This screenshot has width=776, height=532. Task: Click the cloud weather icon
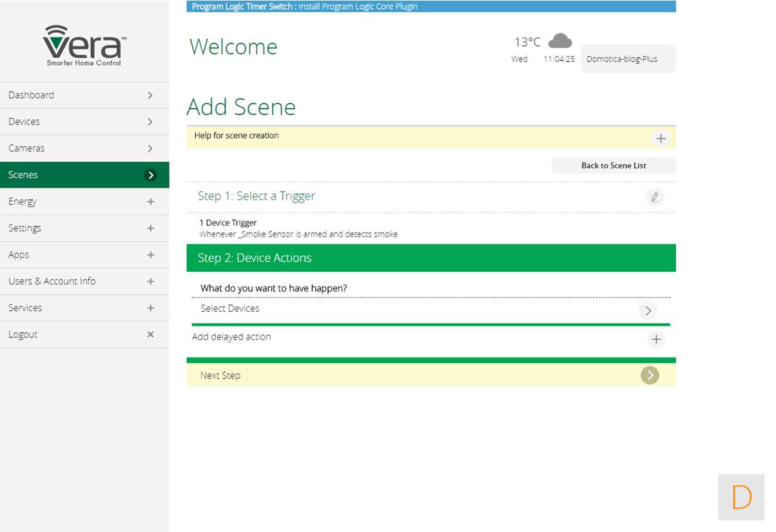(560, 41)
